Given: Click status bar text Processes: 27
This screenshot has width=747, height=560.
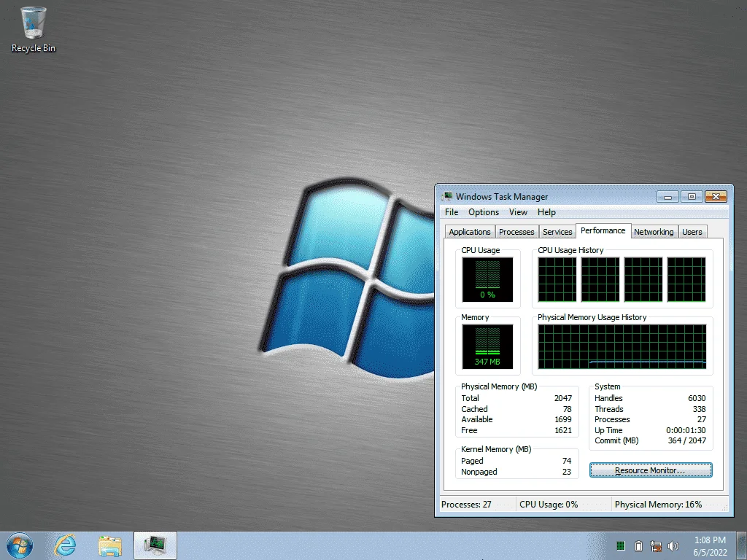Looking at the screenshot, I should [466, 505].
